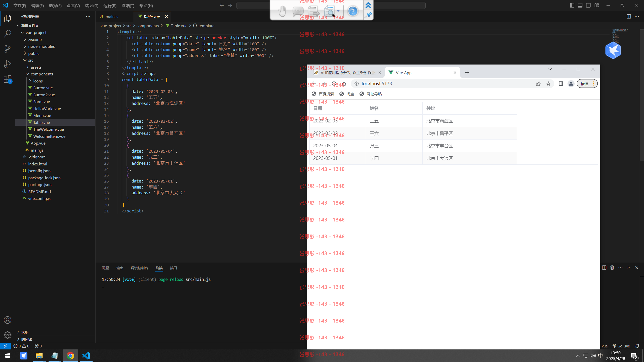Share this page icon in Chrome address bar

tap(538, 84)
